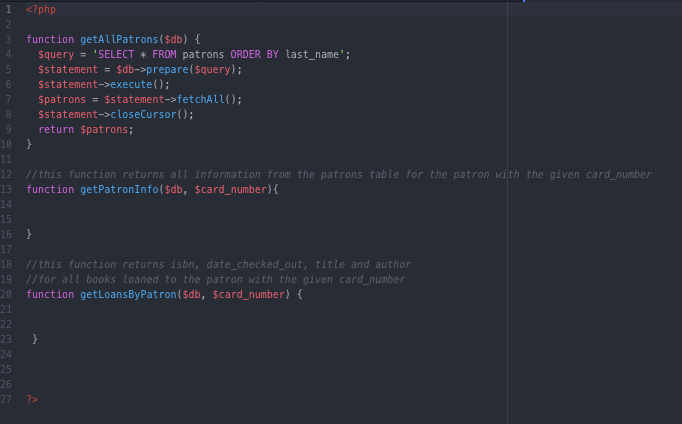Click '$db' parameter of getPatronInfo

click(174, 190)
